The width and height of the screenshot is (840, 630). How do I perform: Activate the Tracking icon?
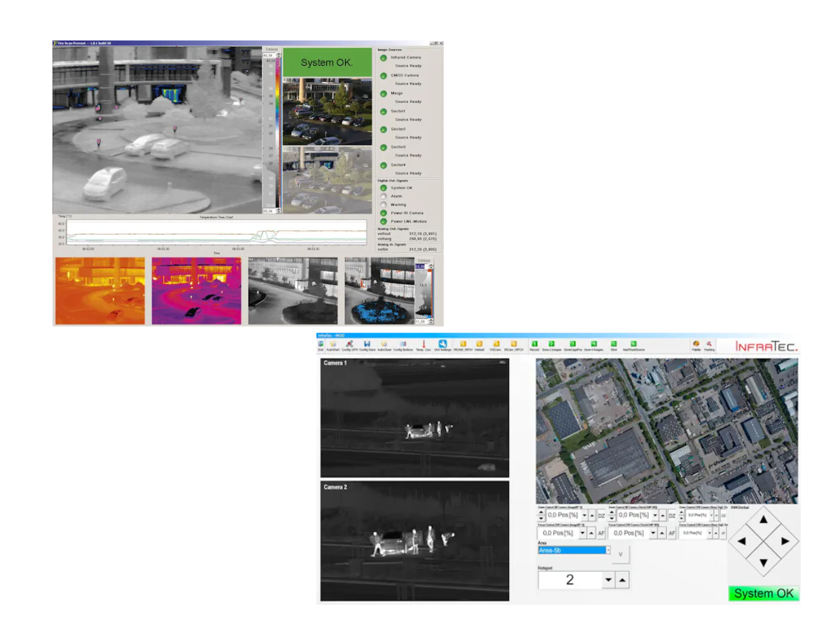(709, 344)
